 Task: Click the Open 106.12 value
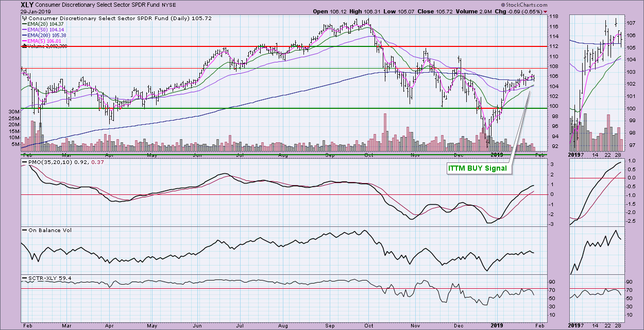(x=331, y=11)
